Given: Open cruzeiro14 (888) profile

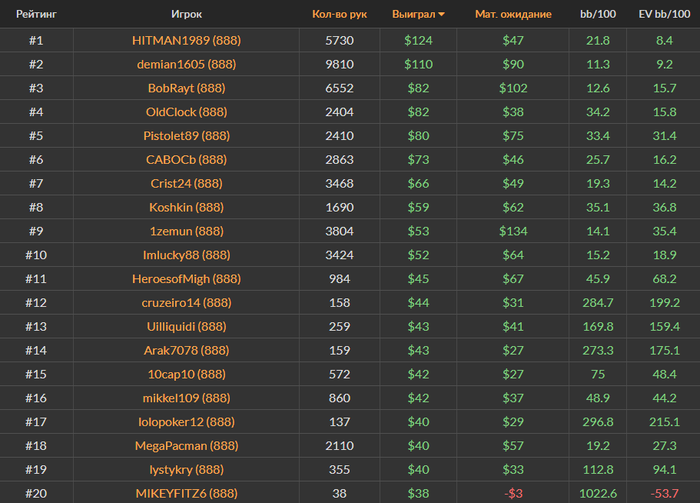Looking at the screenshot, I should tap(186, 303).
